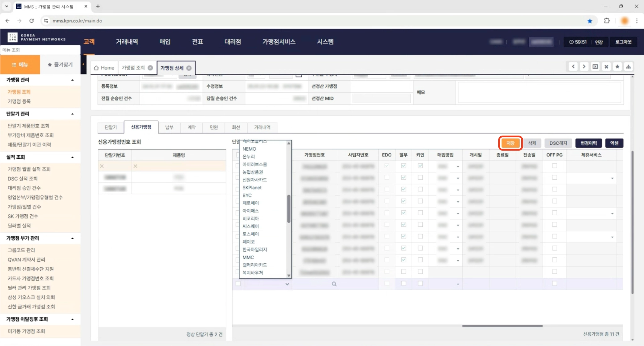The width and height of the screenshot is (644, 346).
Task: Open the card company dropdown in the new row
Action: click(287, 284)
